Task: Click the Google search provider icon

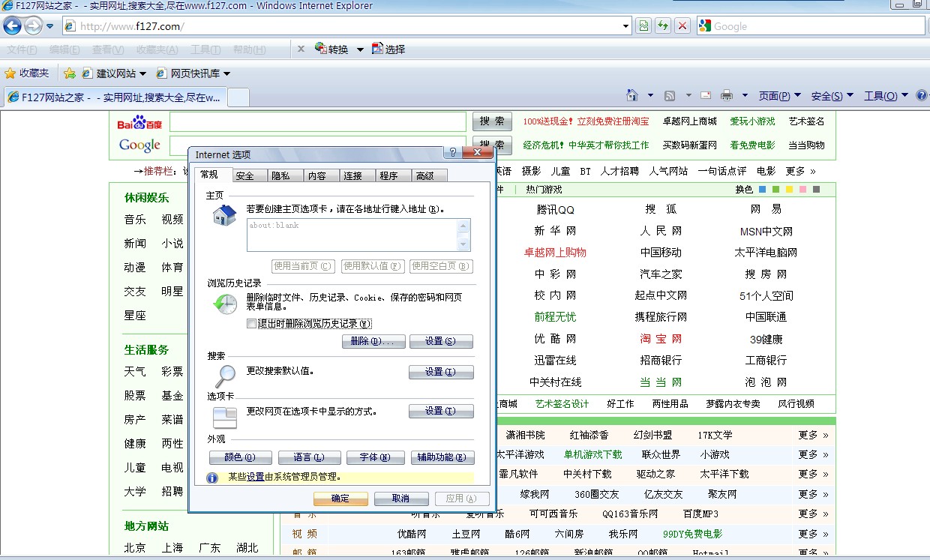Action: click(705, 26)
